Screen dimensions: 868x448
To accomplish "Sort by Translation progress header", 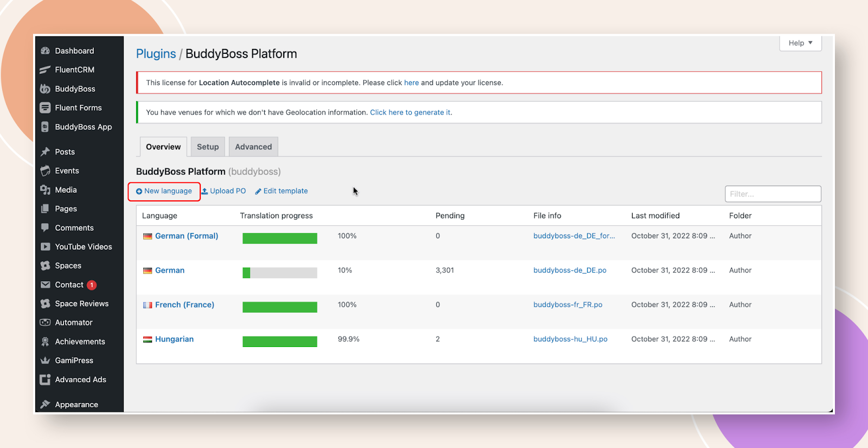I will point(276,216).
